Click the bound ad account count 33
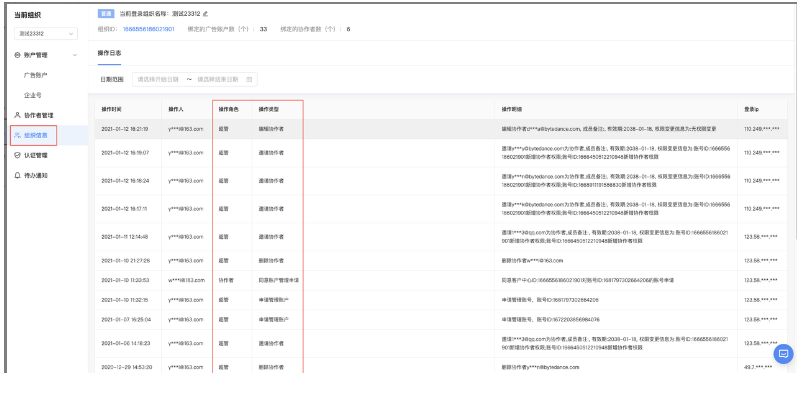This screenshot has height=399, width=805. [263, 29]
